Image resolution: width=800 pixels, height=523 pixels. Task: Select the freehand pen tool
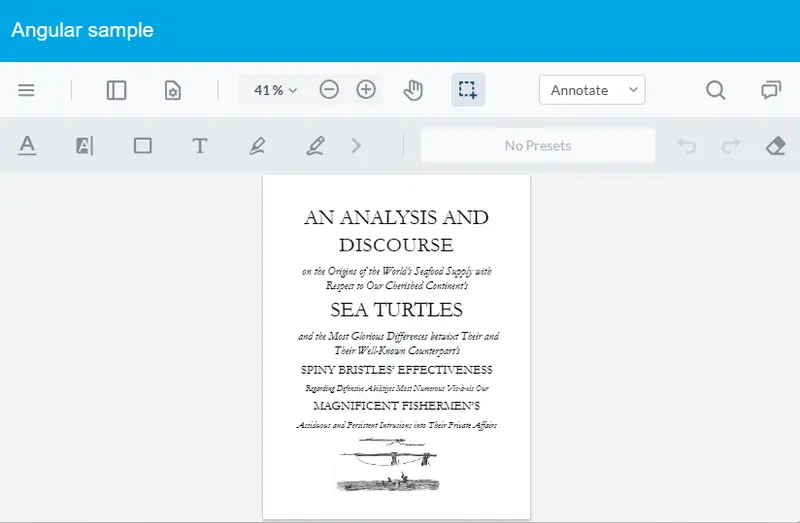point(315,146)
